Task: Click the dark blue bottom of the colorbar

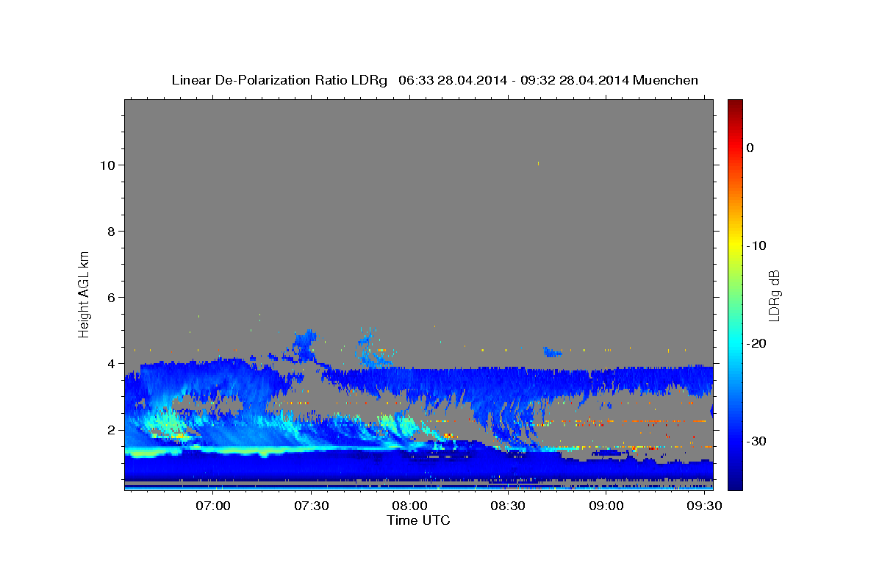Action: pyautogui.click(x=735, y=484)
